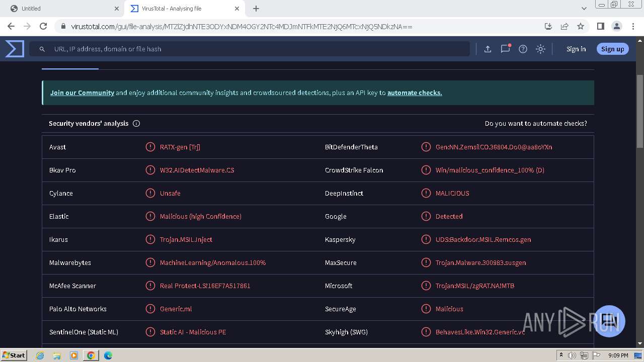Toggle the light/dark theme sun icon
The height and width of the screenshot is (362, 644).
tap(540, 49)
